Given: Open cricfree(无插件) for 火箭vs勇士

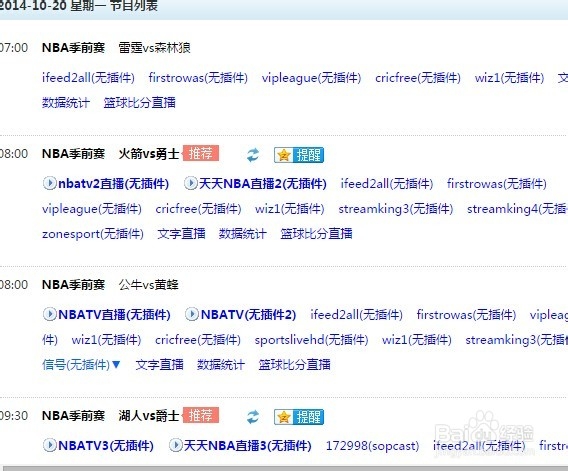Looking at the screenshot, I should click(198, 209).
